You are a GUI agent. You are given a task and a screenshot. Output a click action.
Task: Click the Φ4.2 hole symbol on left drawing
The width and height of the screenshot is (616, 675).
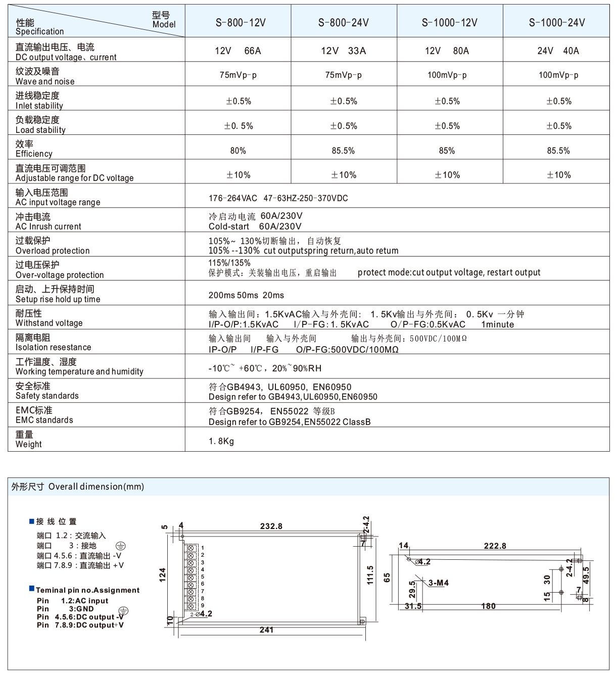202,613
